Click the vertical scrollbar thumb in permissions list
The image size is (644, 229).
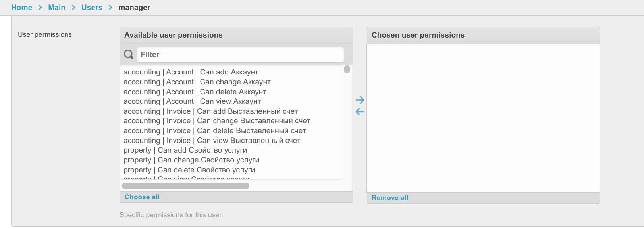click(347, 70)
